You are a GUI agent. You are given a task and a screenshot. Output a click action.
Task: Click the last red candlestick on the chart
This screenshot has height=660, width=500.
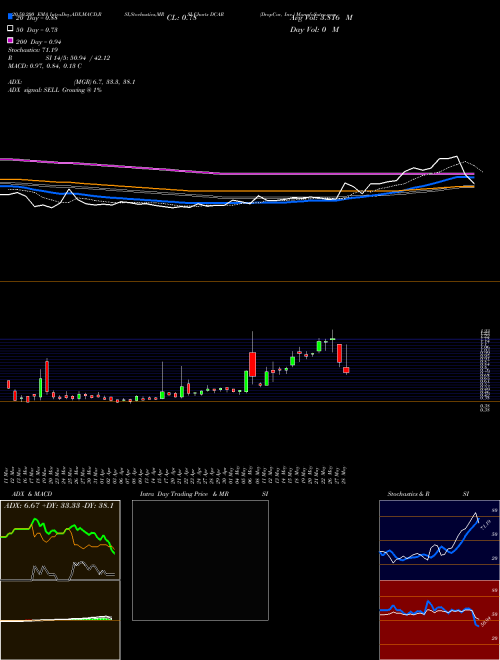point(346,370)
